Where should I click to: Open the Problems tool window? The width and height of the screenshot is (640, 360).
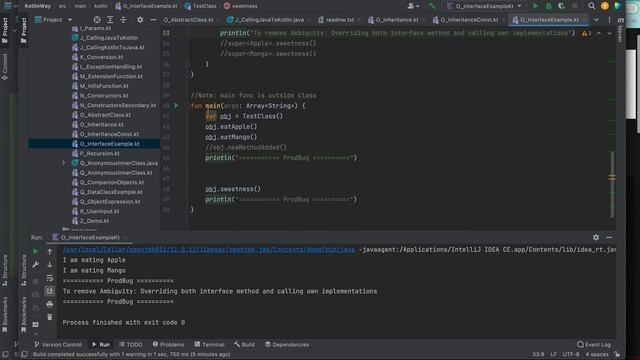168,344
